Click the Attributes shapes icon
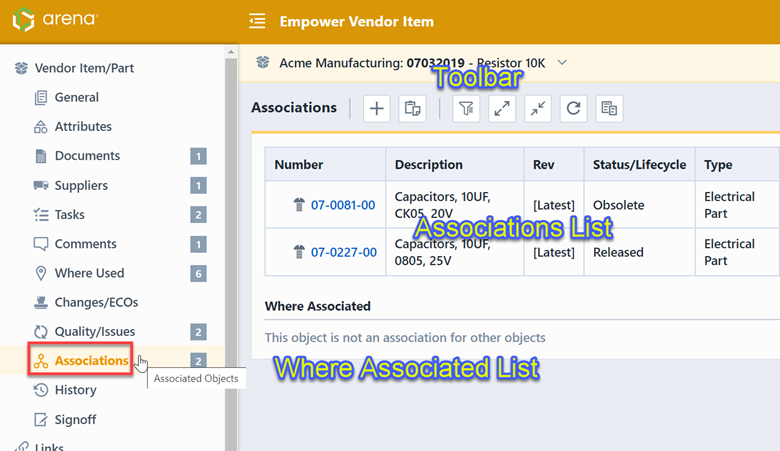The image size is (780, 451). (41, 127)
